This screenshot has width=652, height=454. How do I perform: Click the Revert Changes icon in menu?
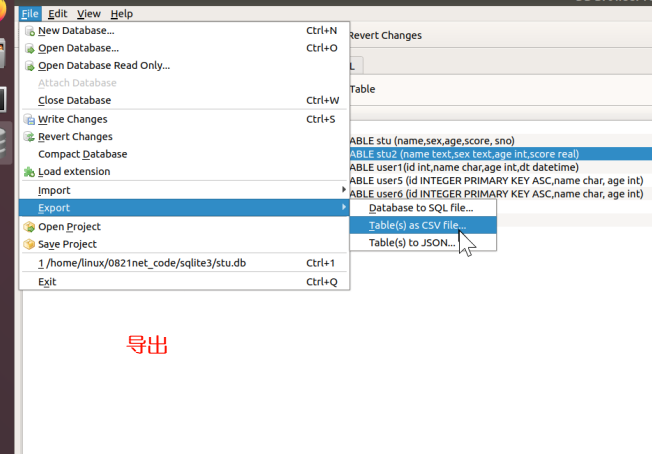point(30,137)
